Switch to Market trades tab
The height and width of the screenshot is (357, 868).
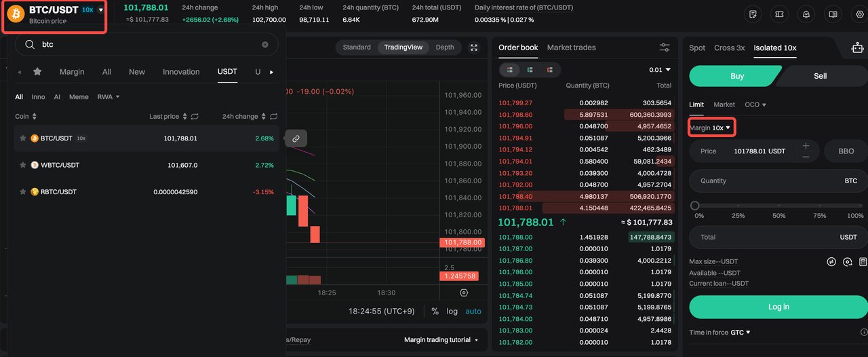point(571,48)
